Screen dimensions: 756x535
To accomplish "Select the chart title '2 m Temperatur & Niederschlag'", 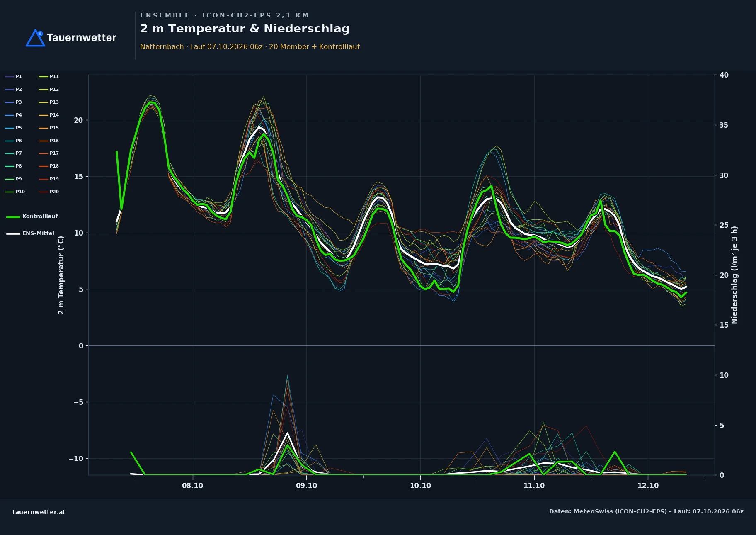I will 245,28.
